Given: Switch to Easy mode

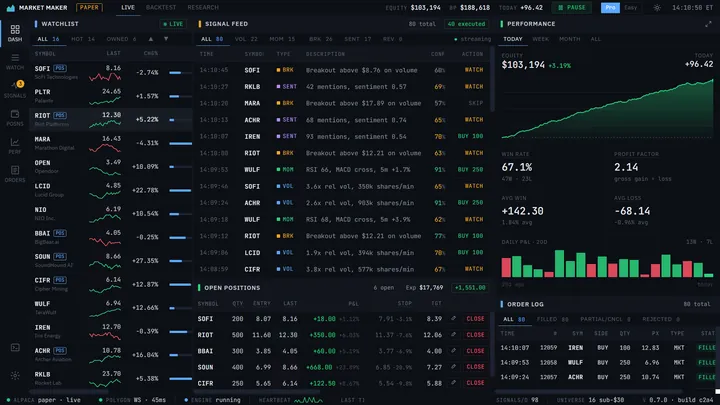Looking at the screenshot, I should point(630,8).
